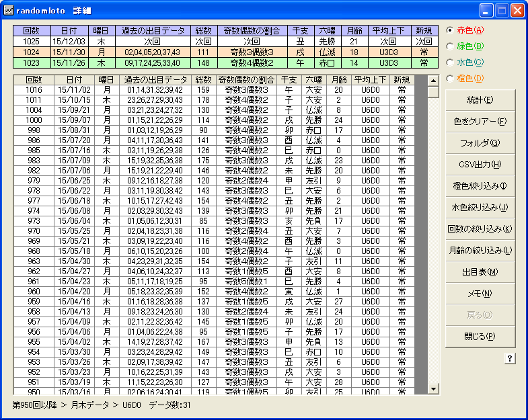Click the 水色絞り込み(J) filter button
This screenshot has width=528, height=420.
(x=480, y=208)
